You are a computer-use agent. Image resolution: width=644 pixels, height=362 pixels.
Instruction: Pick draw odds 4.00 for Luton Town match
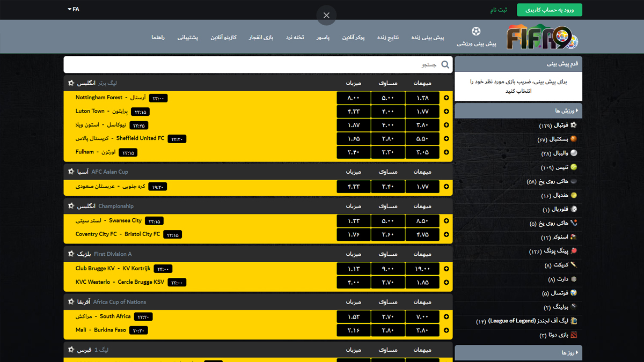click(388, 112)
